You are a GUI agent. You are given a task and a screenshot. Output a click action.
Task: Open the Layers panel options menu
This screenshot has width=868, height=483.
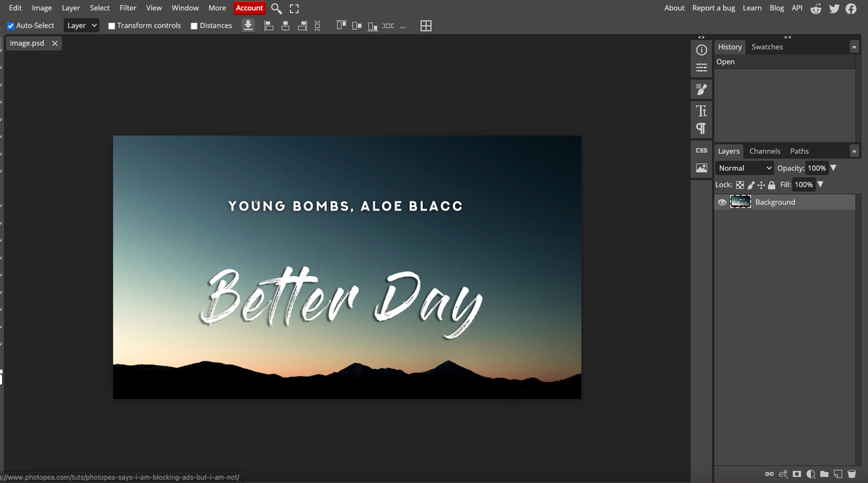(x=854, y=151)
